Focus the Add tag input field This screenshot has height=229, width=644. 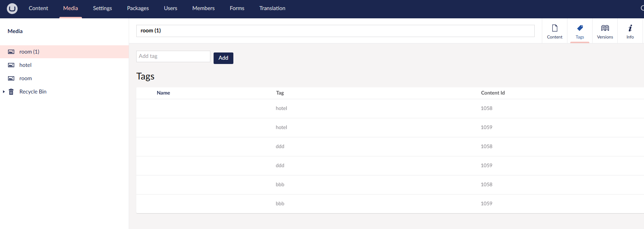(x=173, y=56)
